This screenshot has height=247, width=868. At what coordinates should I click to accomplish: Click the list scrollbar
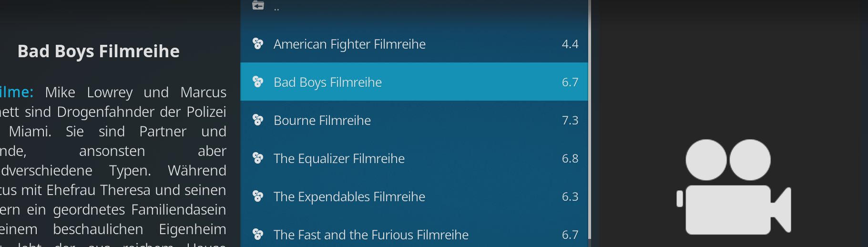[590, 119]
